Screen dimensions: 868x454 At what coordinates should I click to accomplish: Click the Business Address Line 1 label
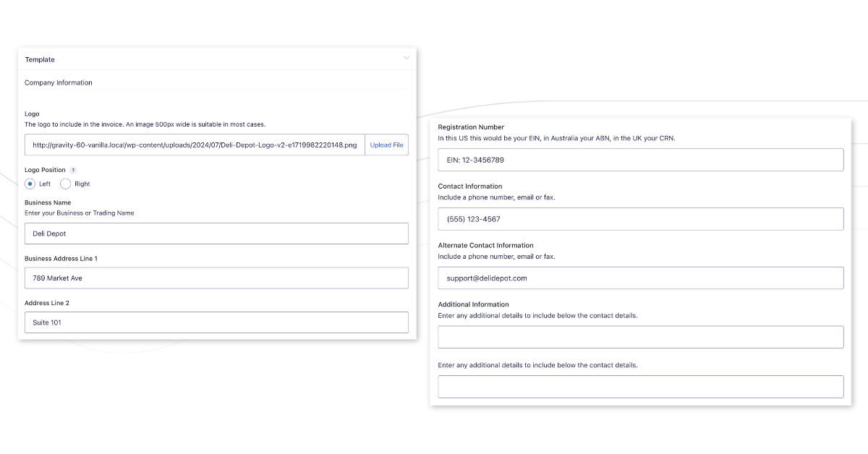pos(61,258)
